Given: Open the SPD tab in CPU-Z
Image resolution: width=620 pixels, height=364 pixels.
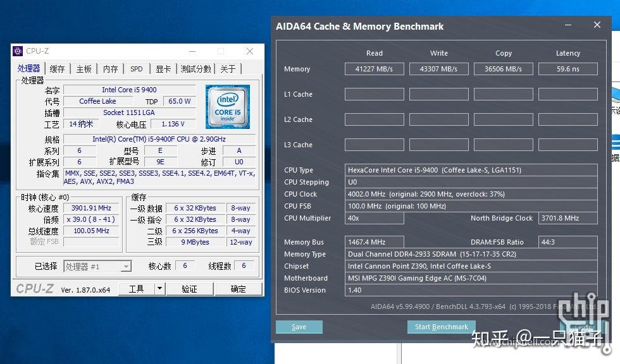Looking at the screenshot, I should 137,69.
